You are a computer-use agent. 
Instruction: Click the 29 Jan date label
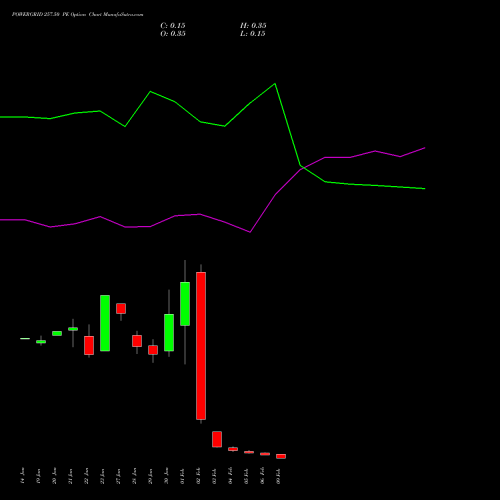click(150, 476)
